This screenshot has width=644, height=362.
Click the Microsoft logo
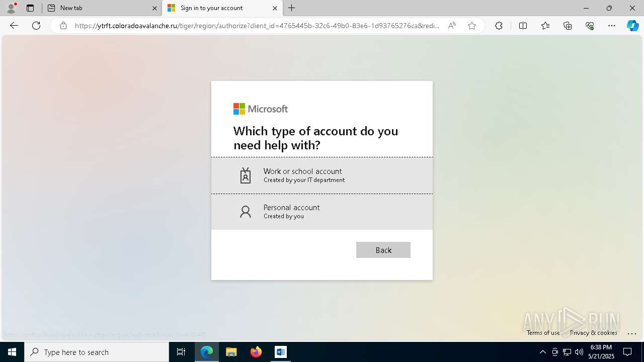click(261, 109)
